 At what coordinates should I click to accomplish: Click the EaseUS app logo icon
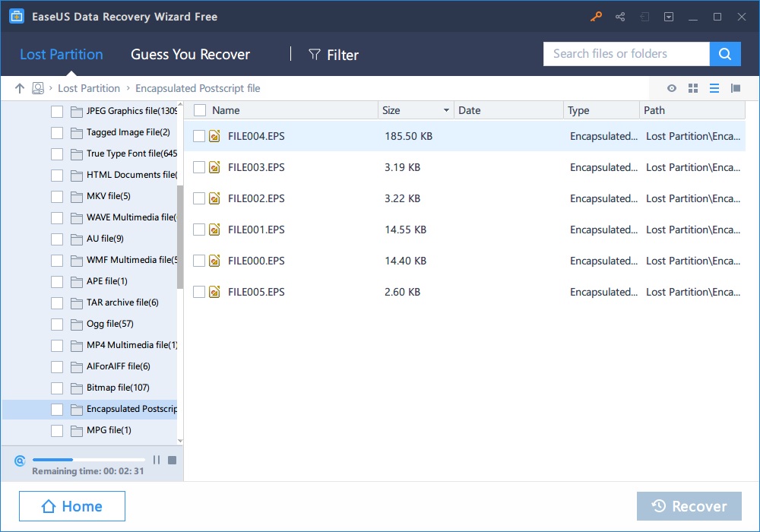click(17, 17)
